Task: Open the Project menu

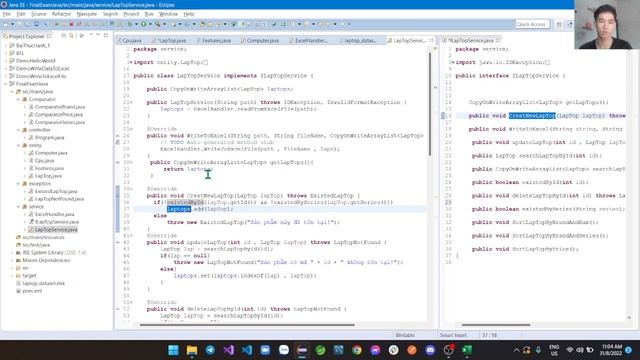Action: [x=131, y=14]
